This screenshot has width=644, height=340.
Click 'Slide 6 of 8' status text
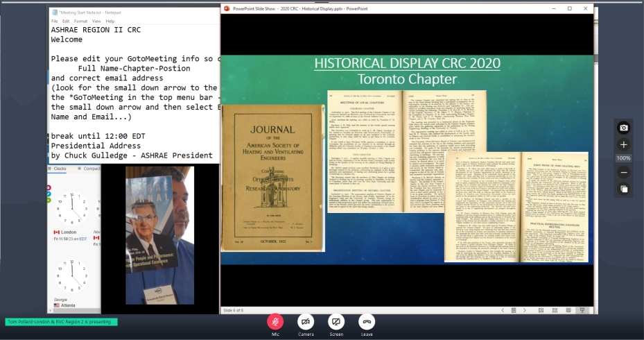pos(234,310)
